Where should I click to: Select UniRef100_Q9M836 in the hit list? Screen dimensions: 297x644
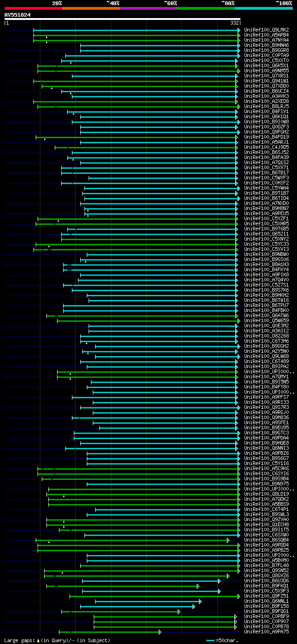266,417
